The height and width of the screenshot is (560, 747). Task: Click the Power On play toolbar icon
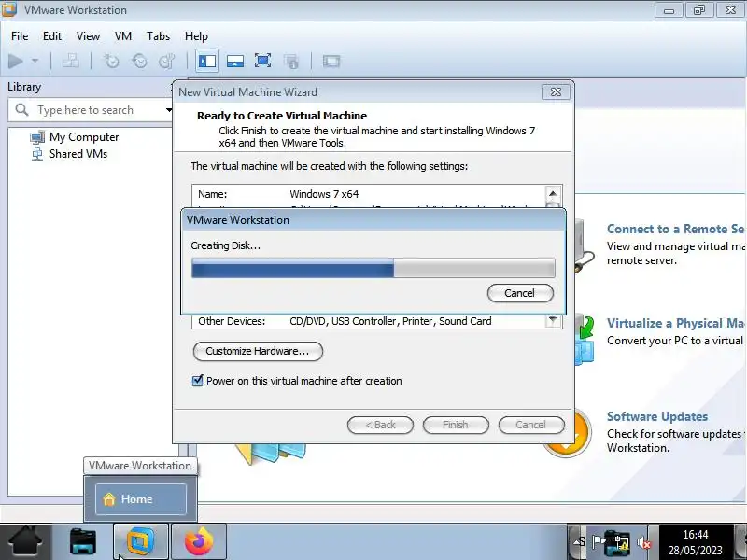click(16, 61)
